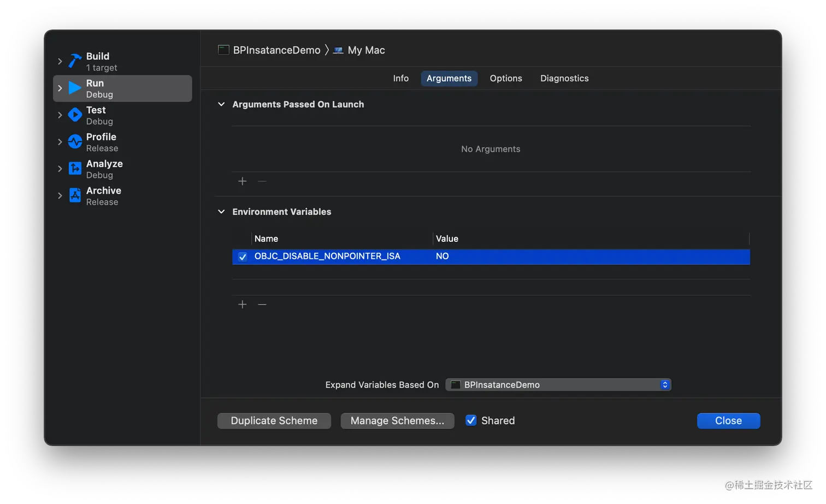Select the Test Debug row
The width and height of the screenshot is (826, 504).
pyautogui.click(x=122, y=115)
